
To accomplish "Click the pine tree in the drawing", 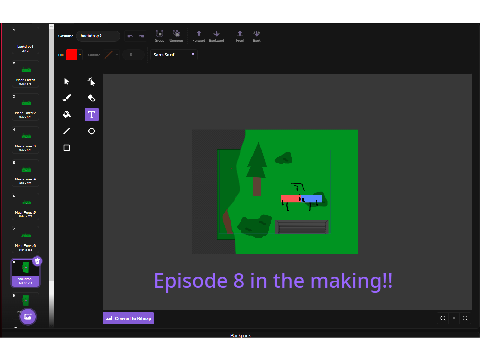I will tap(257, 169).
